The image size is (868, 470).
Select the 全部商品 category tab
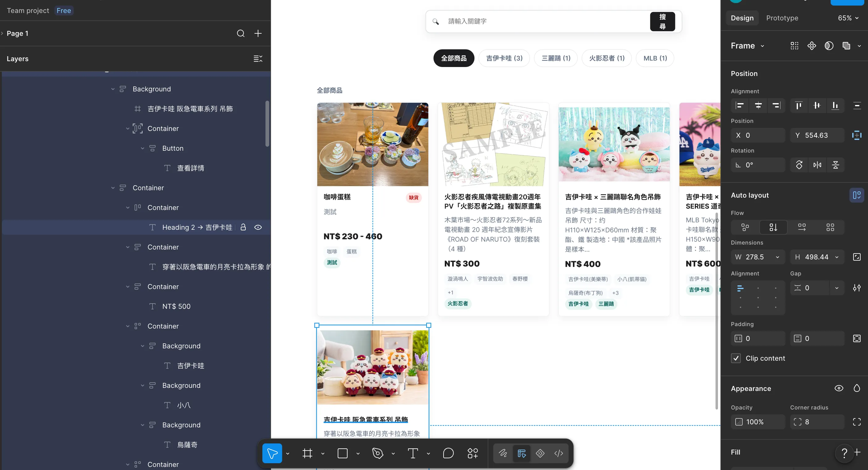453,58
